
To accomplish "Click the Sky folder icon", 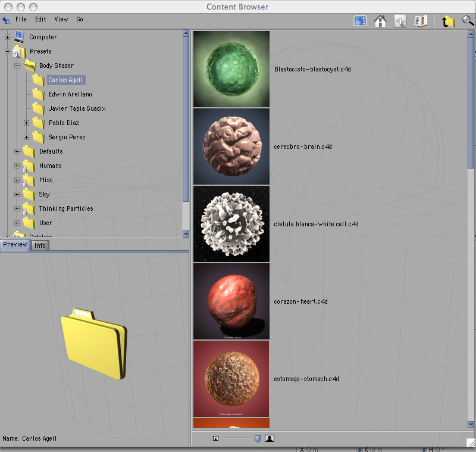I will 29,194.
